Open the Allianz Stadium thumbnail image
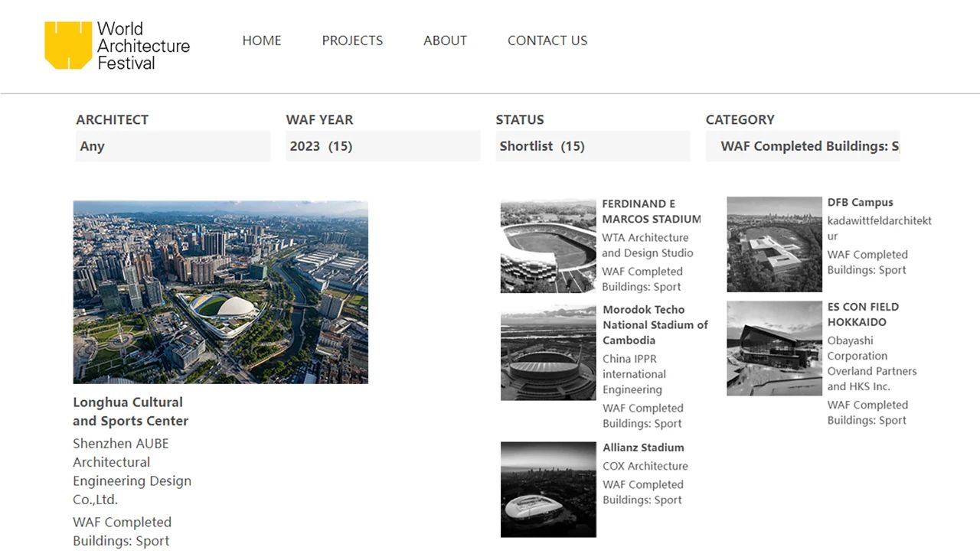Screen dimensions: 980x560 [x=548, y=490]
